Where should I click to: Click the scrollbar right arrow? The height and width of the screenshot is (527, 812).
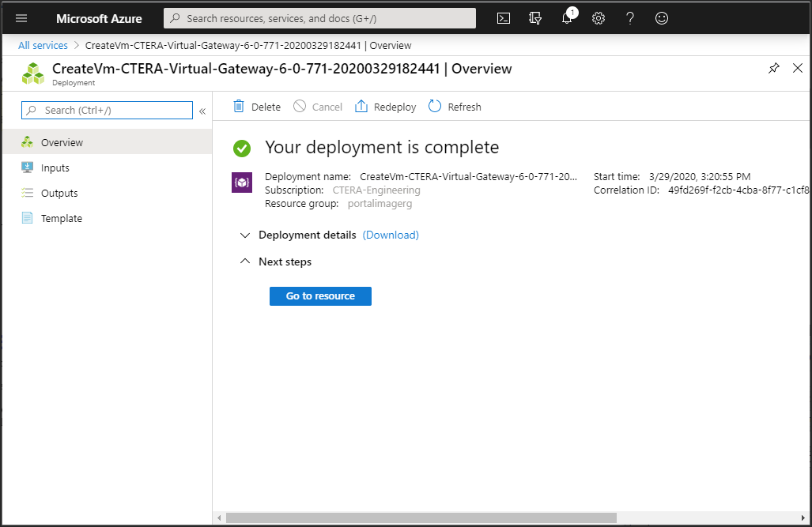[x=803, y=518]
